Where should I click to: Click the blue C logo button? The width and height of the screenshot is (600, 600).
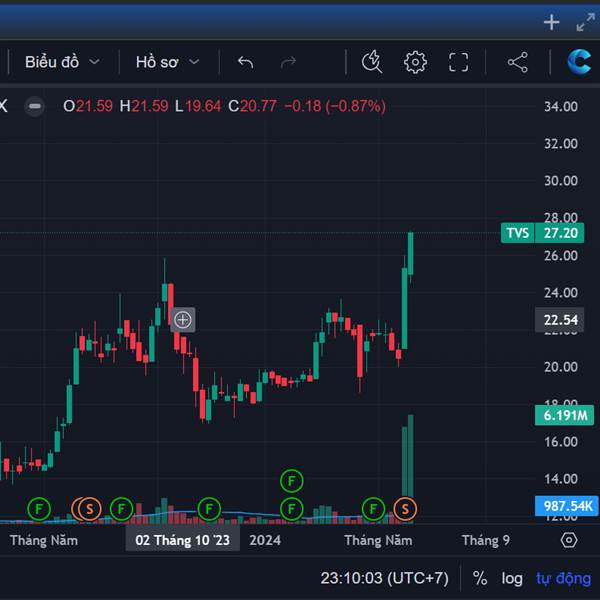(x=579, y=62)
